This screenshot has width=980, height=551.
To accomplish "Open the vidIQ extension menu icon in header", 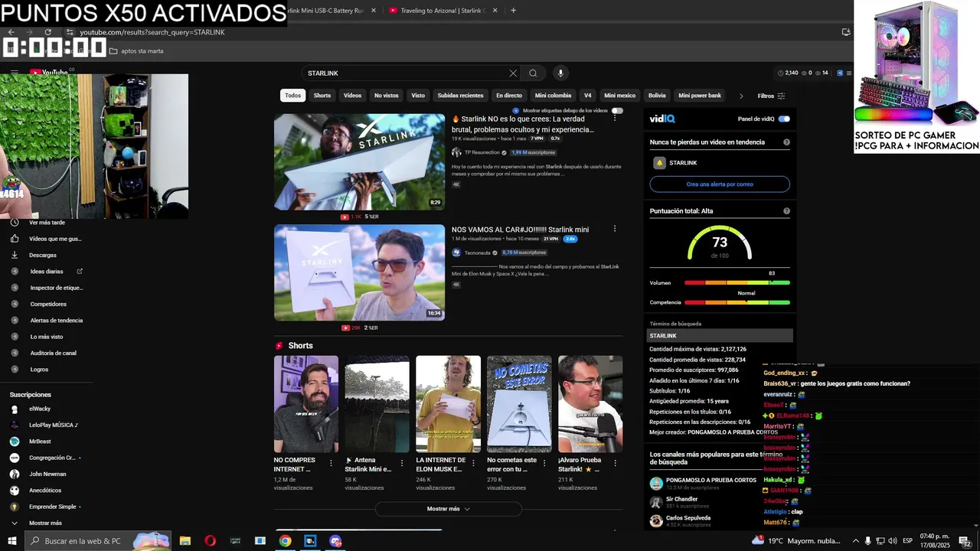I will [840, 73].
